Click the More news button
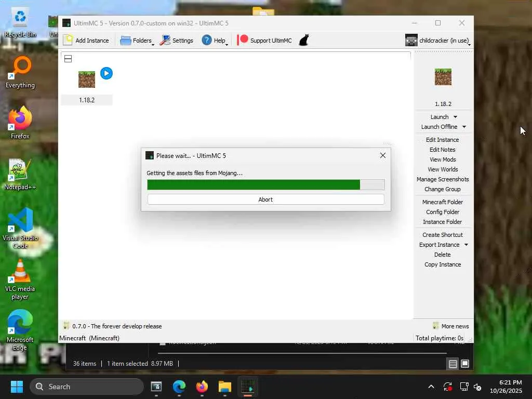This screenshot has width=532, height=399. [451, 326]
